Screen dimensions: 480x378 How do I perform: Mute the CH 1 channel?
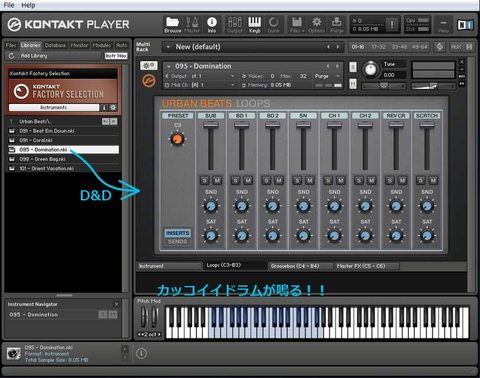click(x=341, y=180)
